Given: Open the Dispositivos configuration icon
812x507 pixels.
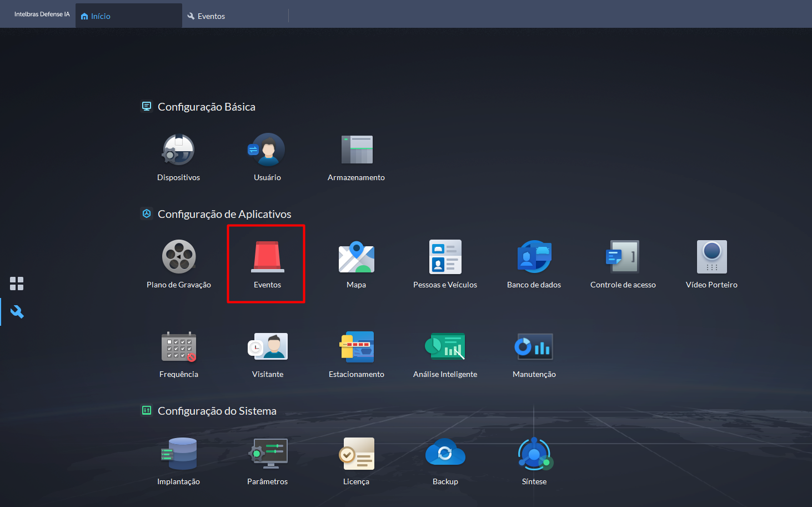Looking at the screenshot, I should coord(178,150).
